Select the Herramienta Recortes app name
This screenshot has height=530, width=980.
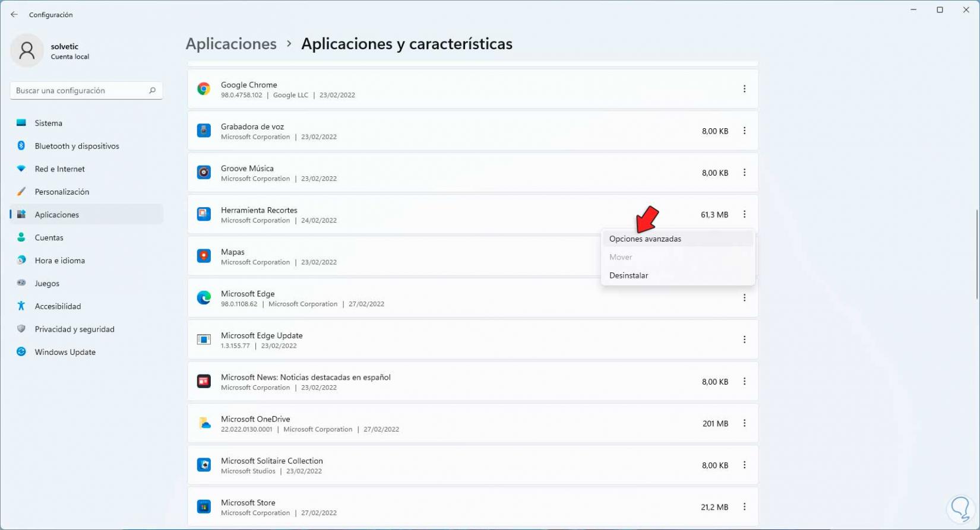pos(259,210)
